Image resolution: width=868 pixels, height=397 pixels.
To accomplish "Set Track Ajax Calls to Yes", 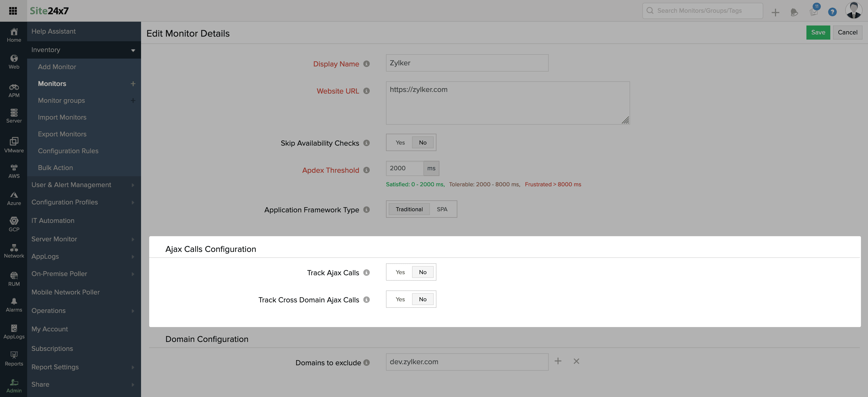I will 400,272.
